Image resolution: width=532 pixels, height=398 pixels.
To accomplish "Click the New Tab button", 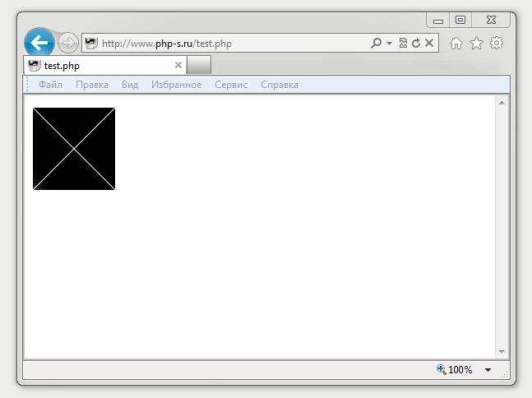I will [x=199, y=65].
